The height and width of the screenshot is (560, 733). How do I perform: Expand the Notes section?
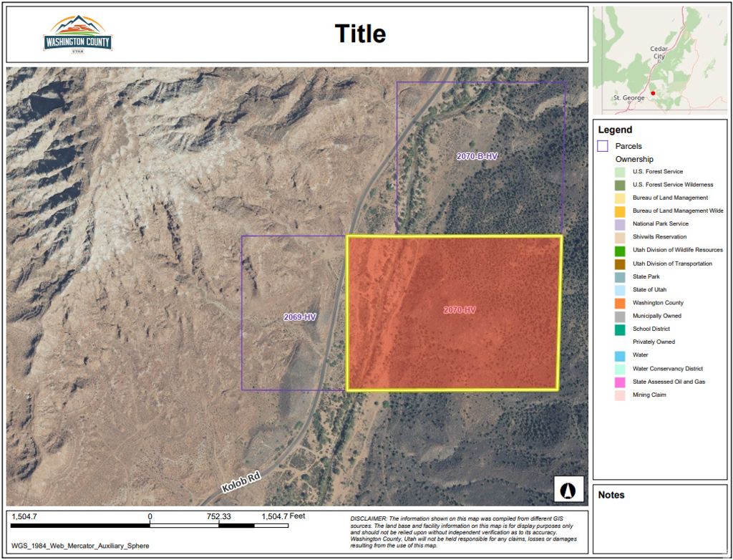[x=613, y=495]
